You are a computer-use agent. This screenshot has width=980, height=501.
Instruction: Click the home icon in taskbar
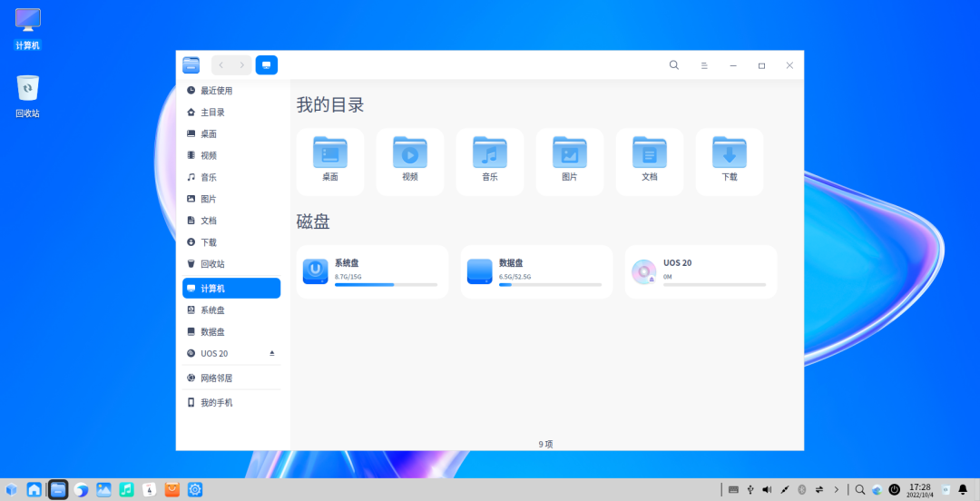click(34, 490)
